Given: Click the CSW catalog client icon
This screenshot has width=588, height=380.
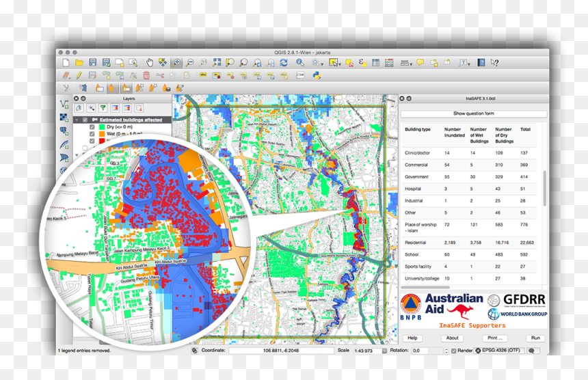Looking at the screenshot, I should click(300, 76).
